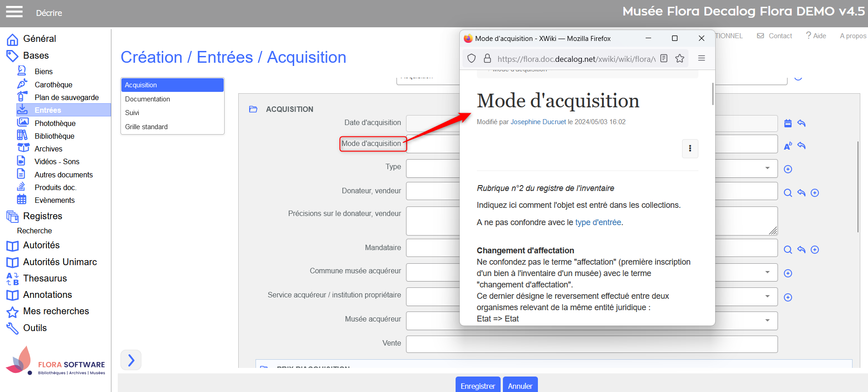Viewport: 868px width, 392px height.
Task: Switch to the Documentation tab
Action: [x=147, y=99]
